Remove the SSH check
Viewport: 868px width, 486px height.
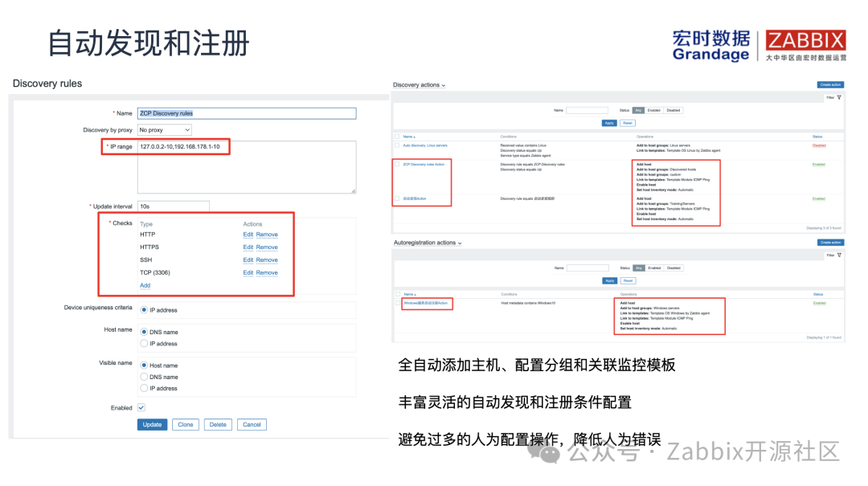point(267,260)
